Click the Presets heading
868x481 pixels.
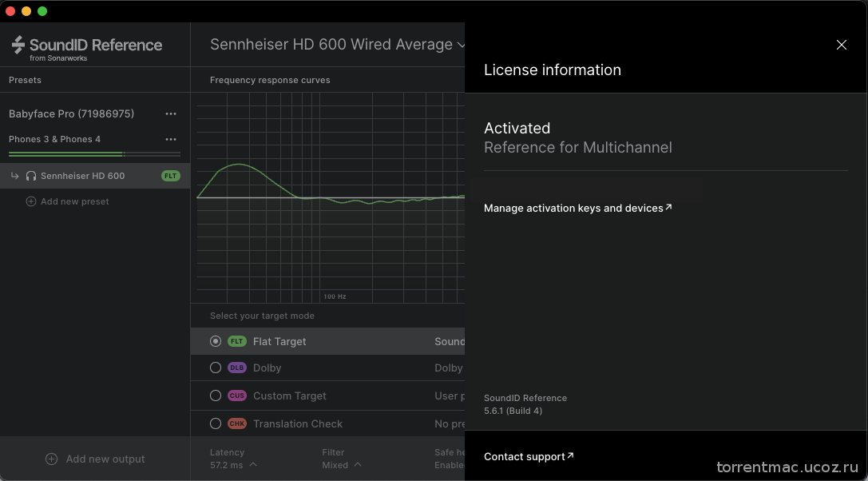[25, 80]
